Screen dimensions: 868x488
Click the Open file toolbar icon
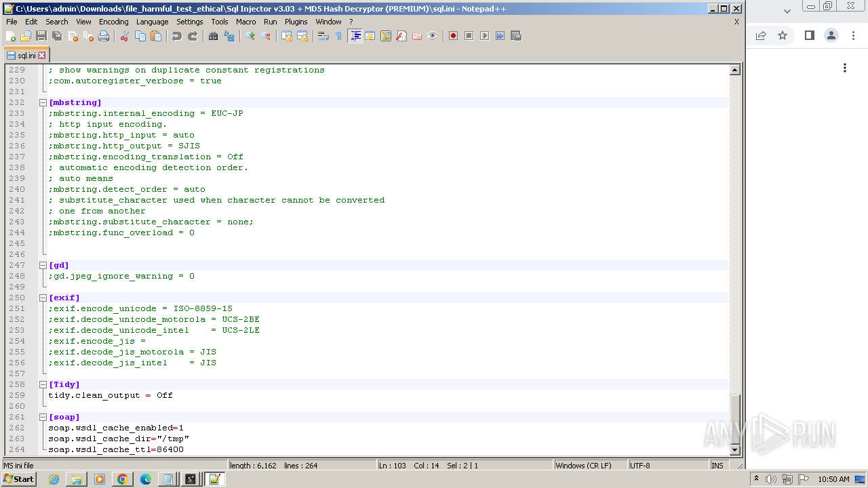tap(26, 36)
